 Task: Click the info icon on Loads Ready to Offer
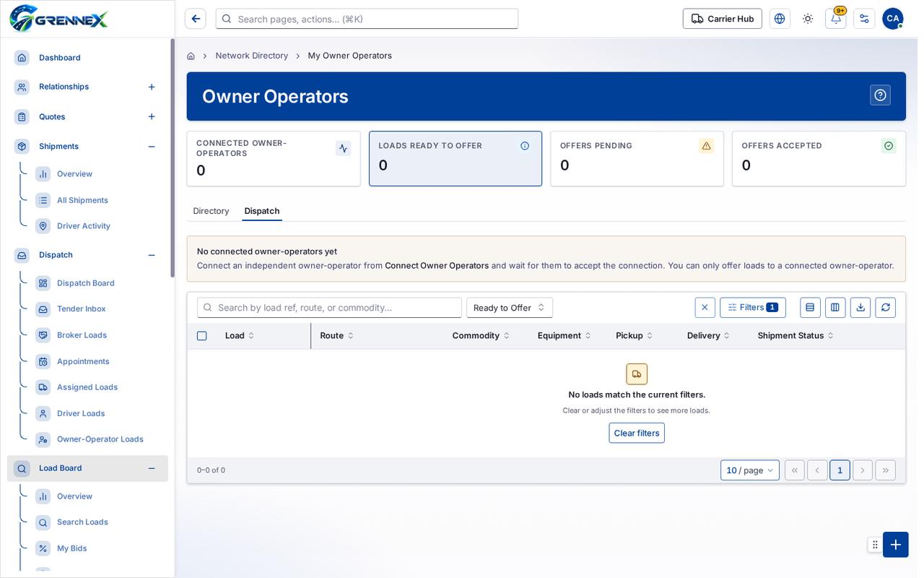click(x=525, y=146)
